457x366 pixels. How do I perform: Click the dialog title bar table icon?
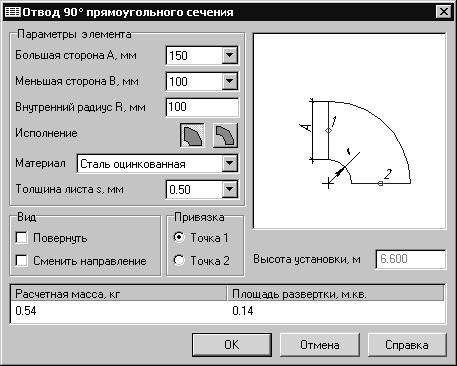(13, 12)
